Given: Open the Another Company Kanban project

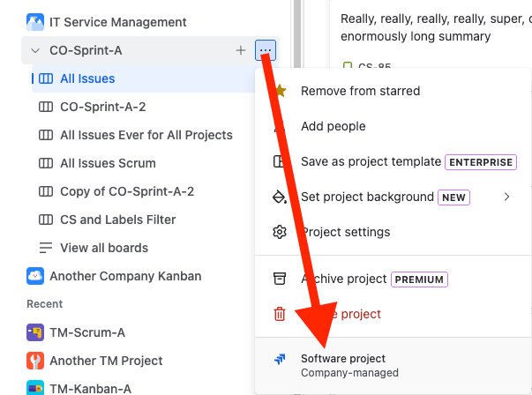Looking at the screenshot, I should coord(125,276).
